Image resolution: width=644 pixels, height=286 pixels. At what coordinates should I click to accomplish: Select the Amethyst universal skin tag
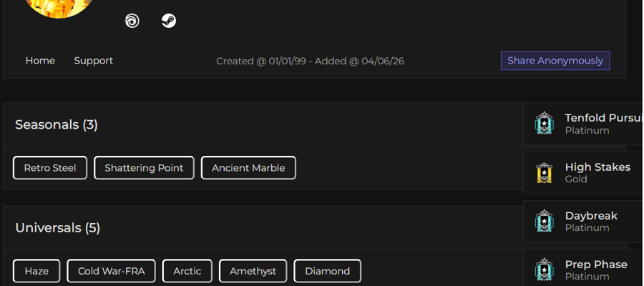(253, 271)
